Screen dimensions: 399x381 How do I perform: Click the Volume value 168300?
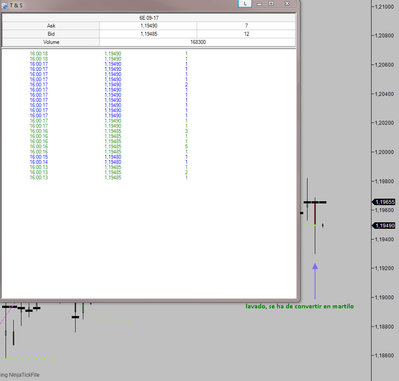198,42
